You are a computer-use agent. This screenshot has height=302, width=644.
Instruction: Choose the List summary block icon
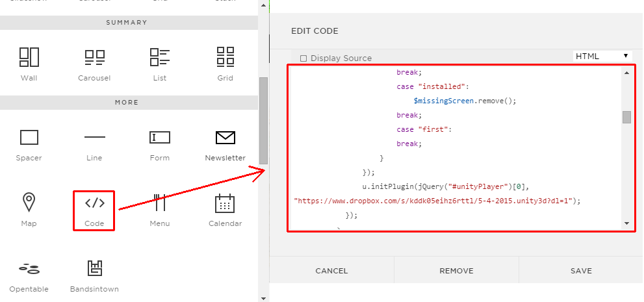tap(160, 57)
